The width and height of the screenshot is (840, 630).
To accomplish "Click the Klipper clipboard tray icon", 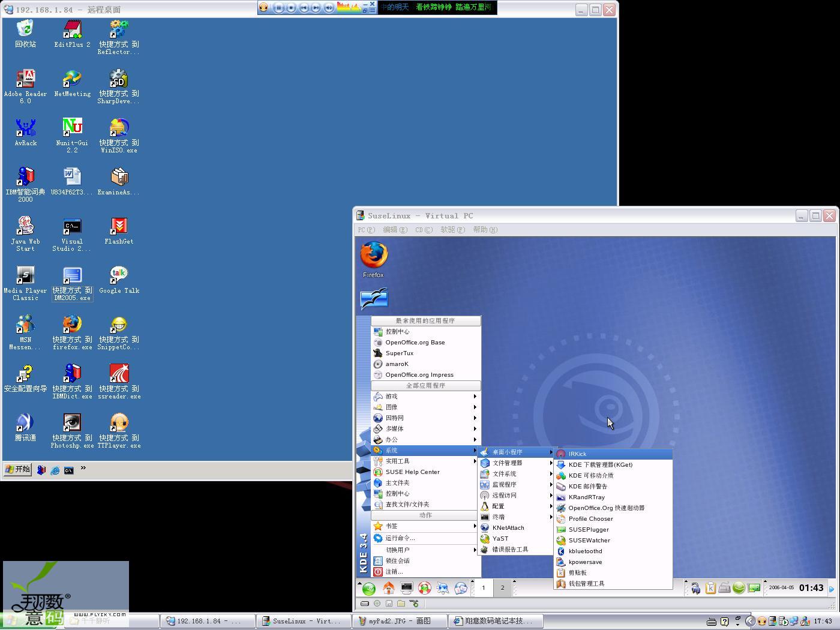I will point(710,588).
